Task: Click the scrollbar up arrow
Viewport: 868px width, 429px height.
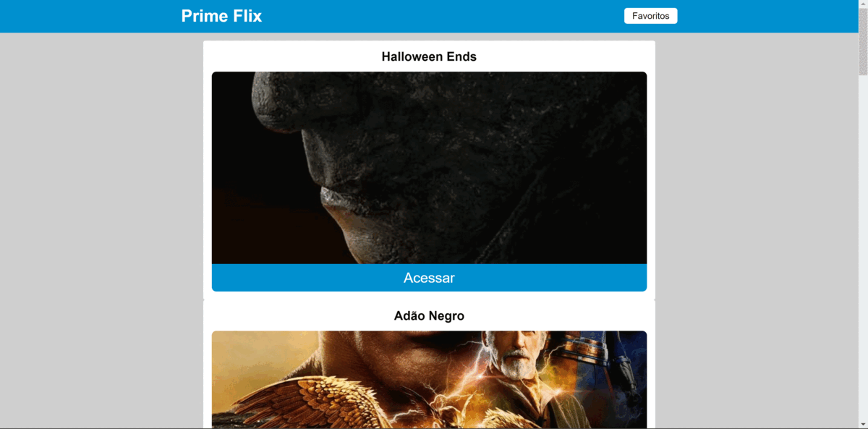Action: 863,4
